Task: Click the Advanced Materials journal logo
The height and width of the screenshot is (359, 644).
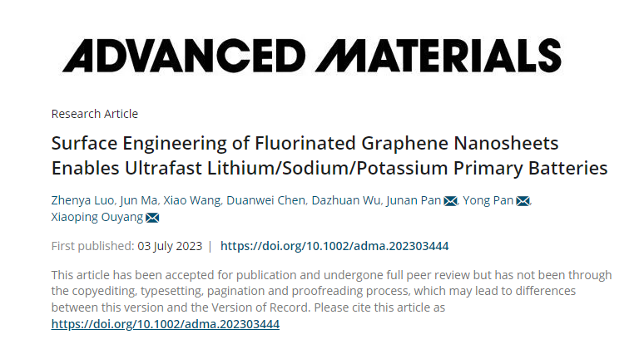Action: tap(311, 56)
